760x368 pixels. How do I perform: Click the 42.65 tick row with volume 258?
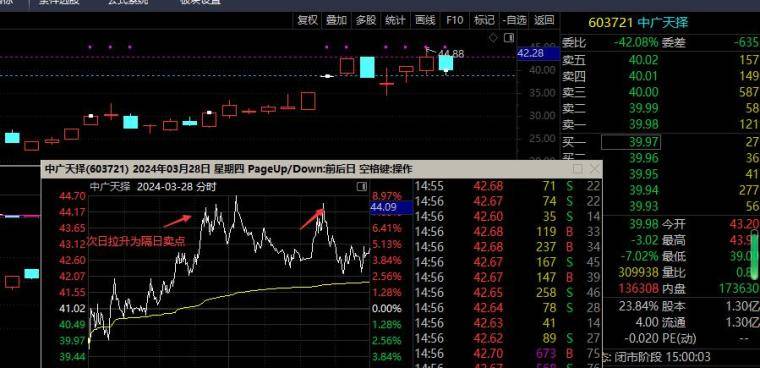pos(507,292)
